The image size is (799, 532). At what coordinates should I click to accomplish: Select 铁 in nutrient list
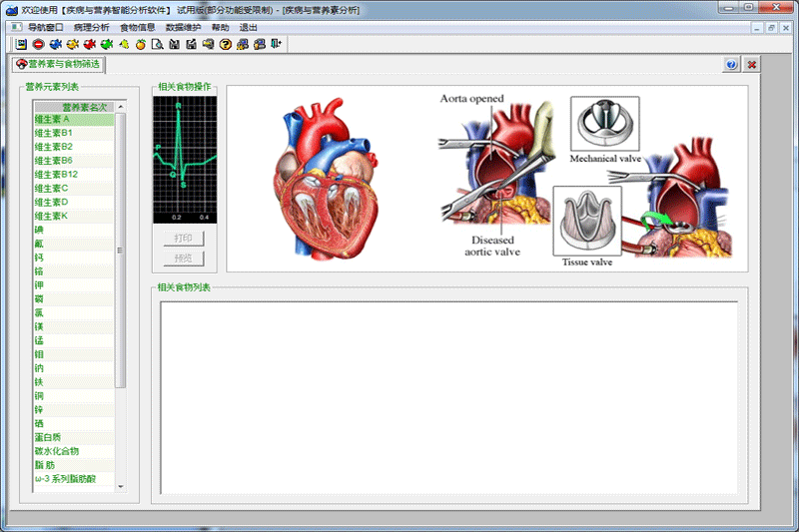click(x=74, y=382)
